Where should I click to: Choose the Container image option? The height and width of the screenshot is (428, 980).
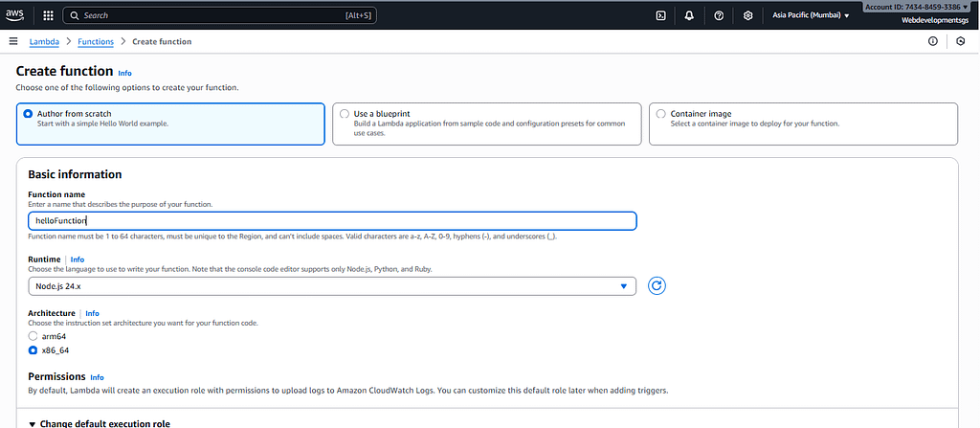(x=661, y=114)
